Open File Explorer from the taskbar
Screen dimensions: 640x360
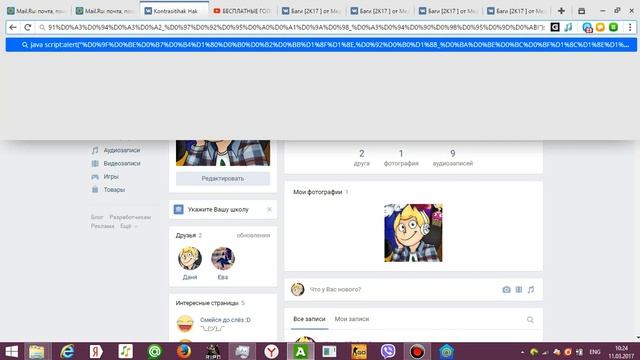point(37,351)
